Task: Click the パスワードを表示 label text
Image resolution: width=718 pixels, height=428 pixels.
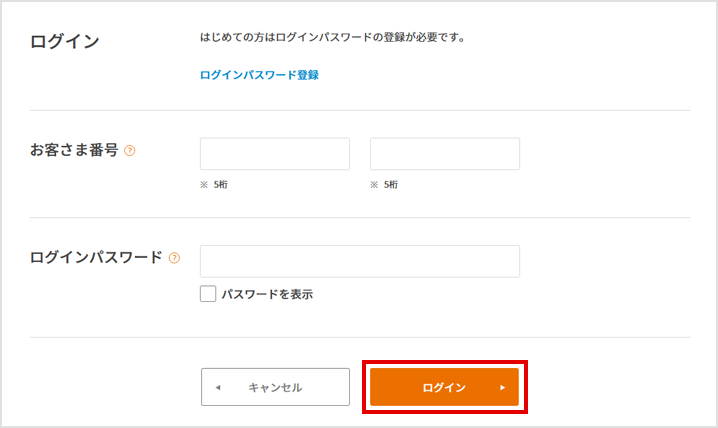Action: coord(267,294)
